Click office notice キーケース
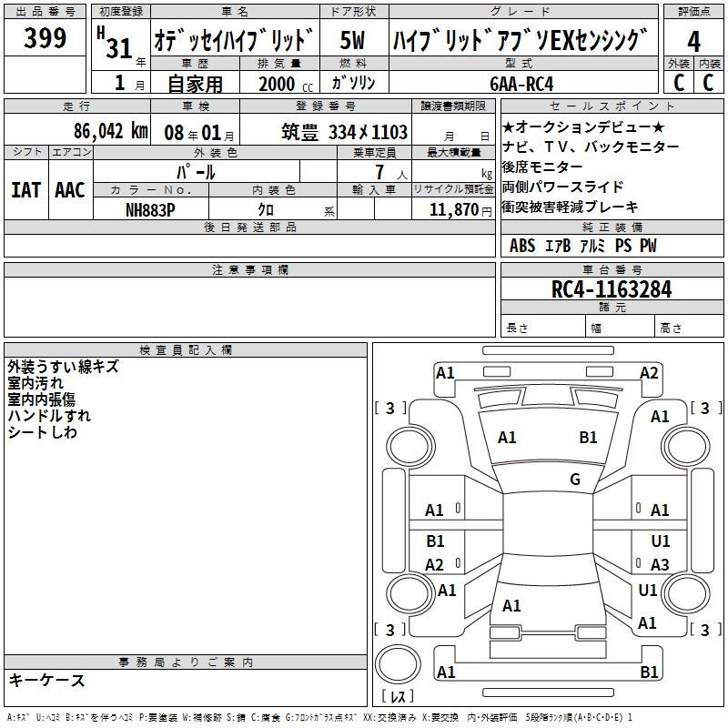This screenshot has height=728, width=728. [47, 680]
